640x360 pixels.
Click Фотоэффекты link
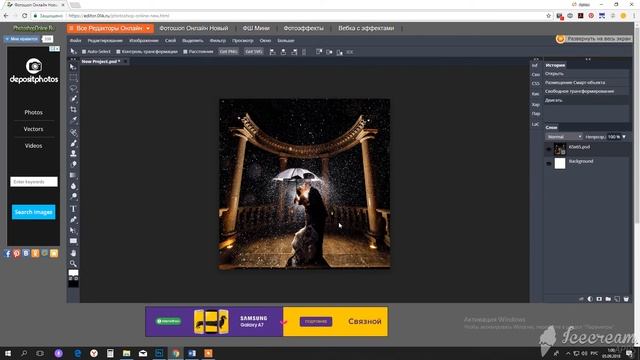pos(304,28)
